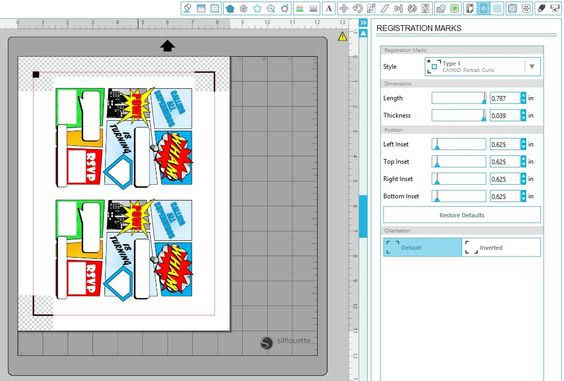Click the pentagon with magnifier icon
Screen dimensions: 564x381
271,8
